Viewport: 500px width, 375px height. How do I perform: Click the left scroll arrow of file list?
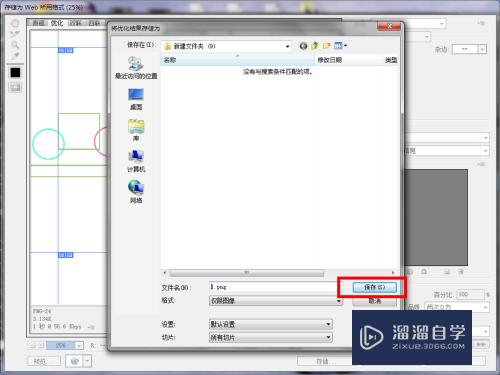[x=165, y=273]
